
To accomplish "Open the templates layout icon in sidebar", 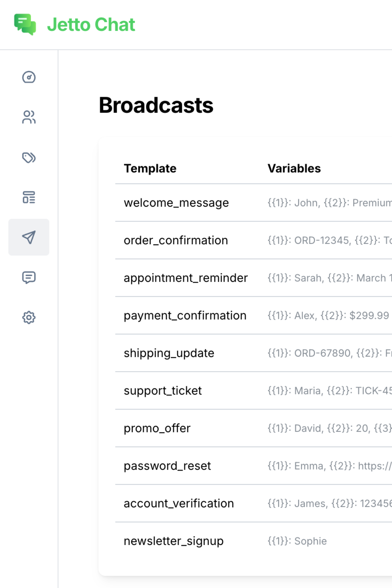I will [29, 197].
